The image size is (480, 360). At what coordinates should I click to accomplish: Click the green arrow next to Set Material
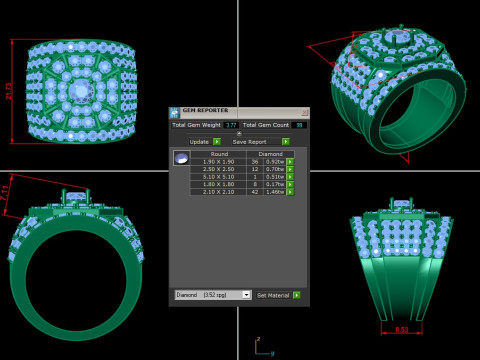click(x=296, y=295)
